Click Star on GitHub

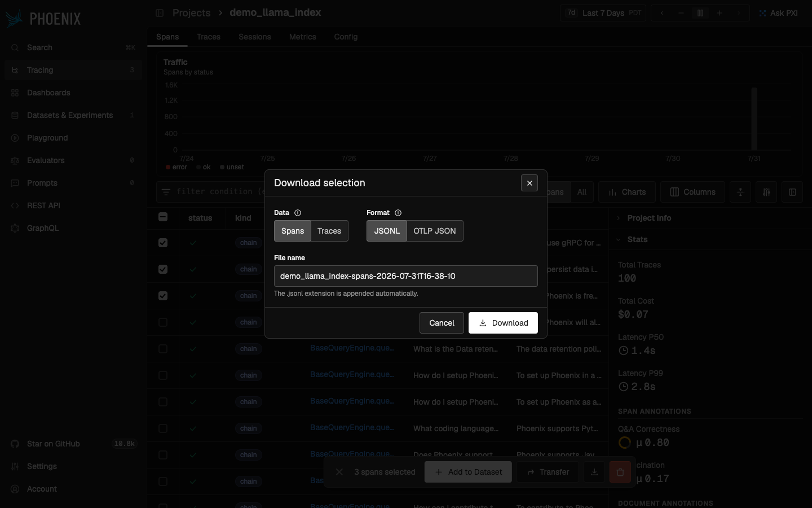pyautogui.click(x=73, y=444)
